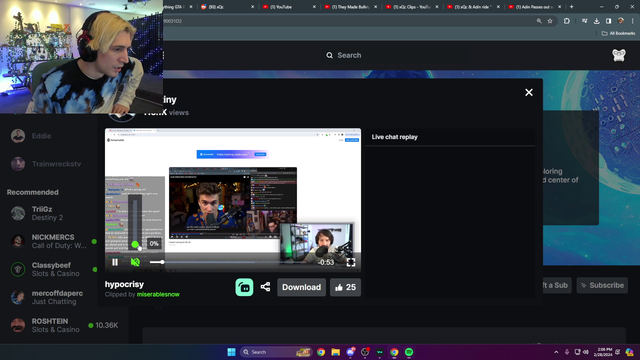The width and height of the screenshot is (640, 360).
Task: Switch to the (1) YouTube tab
Action: 288,7
